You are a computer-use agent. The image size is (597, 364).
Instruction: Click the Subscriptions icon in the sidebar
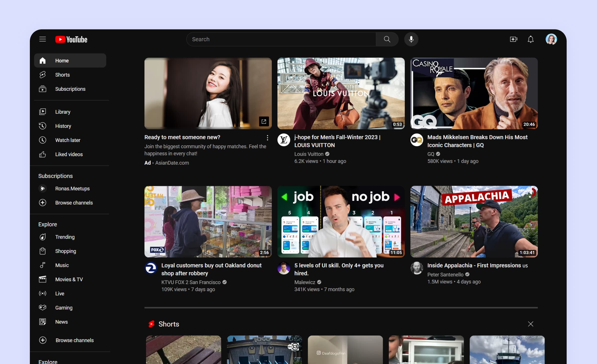coord(43,89)
